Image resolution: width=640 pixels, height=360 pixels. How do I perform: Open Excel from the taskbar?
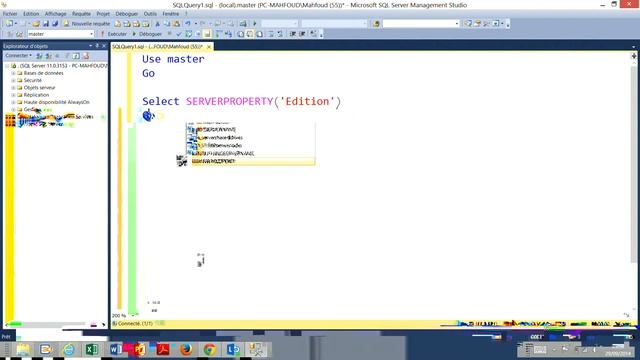click(x=92, y=349)
